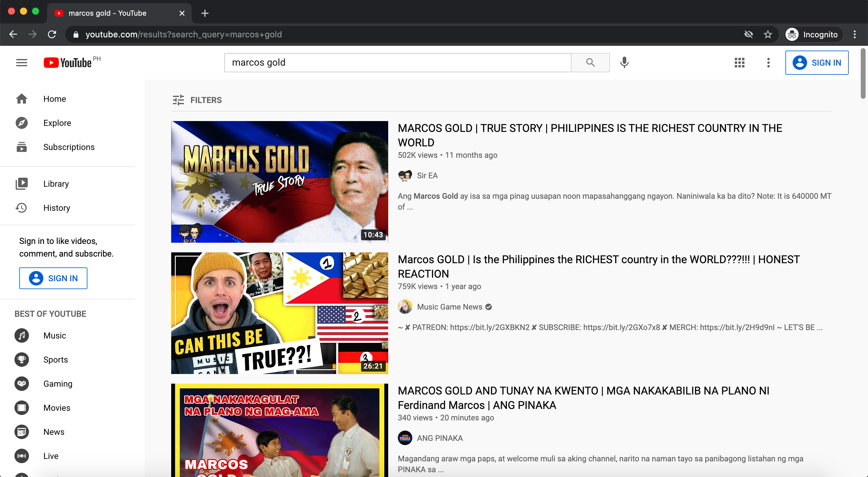Click the site lock icon
This screenshot has width=868, height=477.
[x=76, y=34]
